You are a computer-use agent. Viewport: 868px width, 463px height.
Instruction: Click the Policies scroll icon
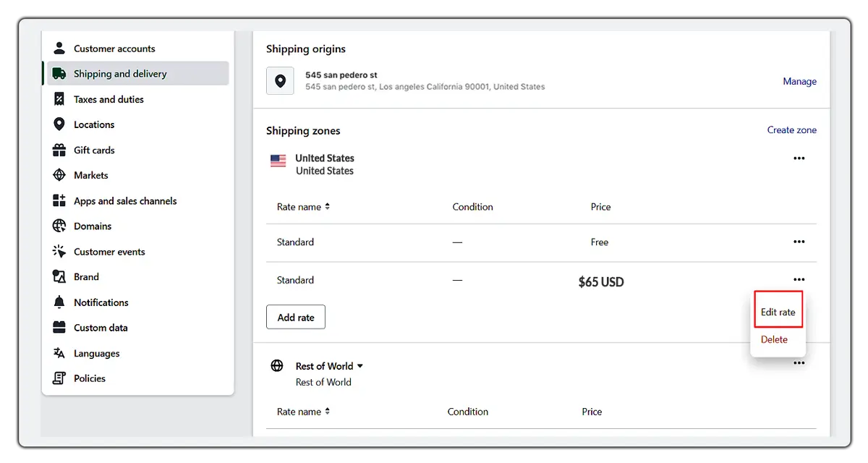[x=59, y=378]
